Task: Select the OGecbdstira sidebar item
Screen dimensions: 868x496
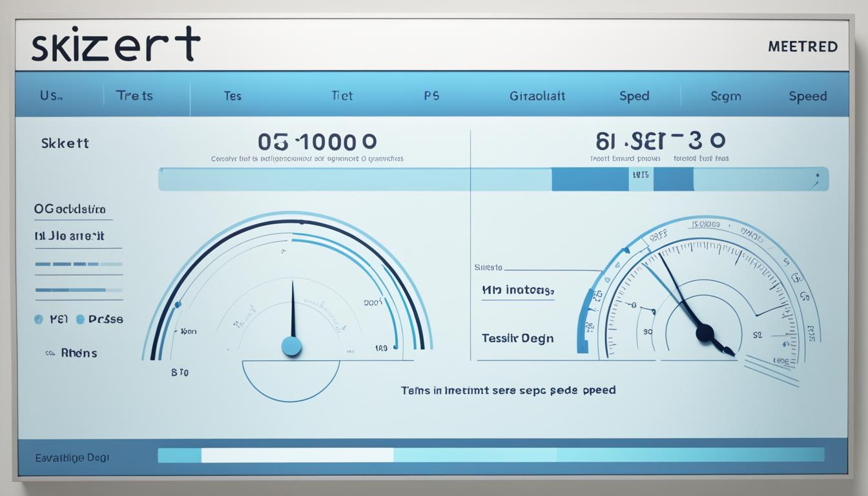Action: (70, 210)
